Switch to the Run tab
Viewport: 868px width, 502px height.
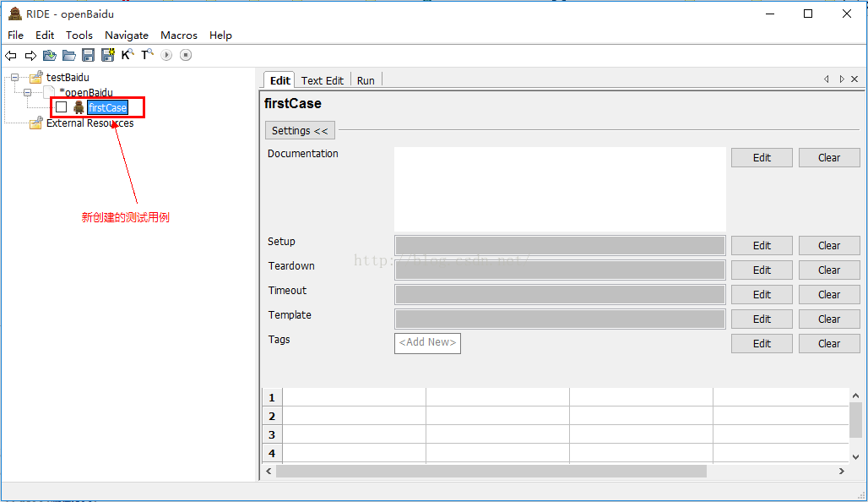[x=366, y=80]
